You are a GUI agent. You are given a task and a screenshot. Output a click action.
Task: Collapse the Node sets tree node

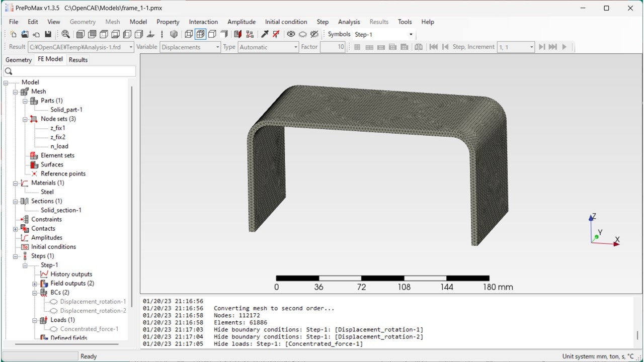[25, 119]
